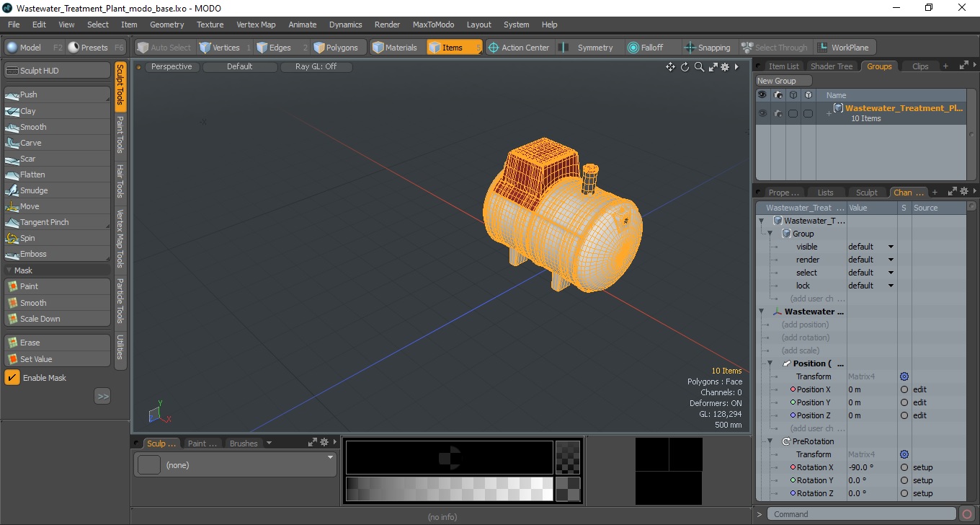
Task: Open the visible channel default dropdown
Action: [x=871, y=247]
